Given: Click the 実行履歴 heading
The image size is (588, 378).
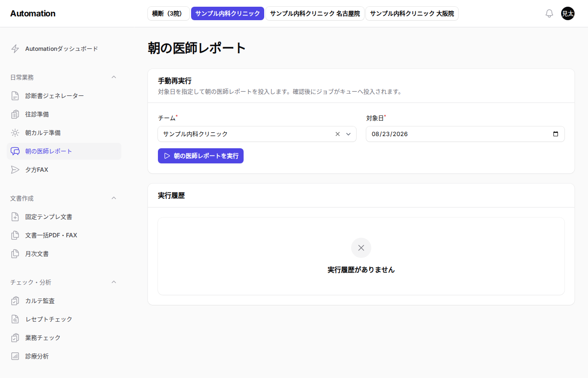Looking at the screenshot, I should [171, 195].
